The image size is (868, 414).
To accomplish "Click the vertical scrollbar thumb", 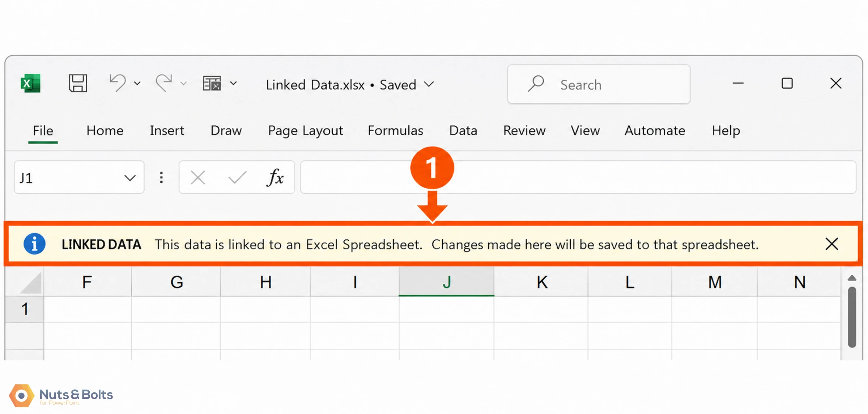I will (852, 317).
